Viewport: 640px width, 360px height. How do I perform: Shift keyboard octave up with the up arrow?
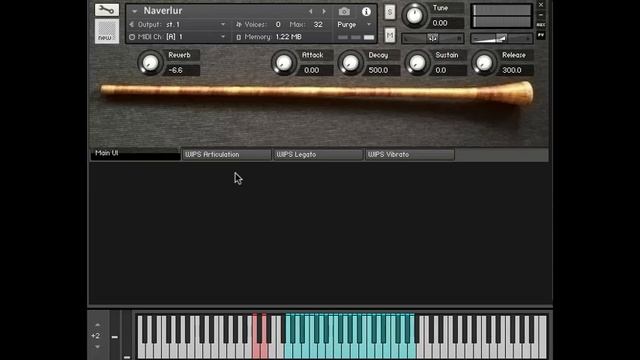pos(97,325)
